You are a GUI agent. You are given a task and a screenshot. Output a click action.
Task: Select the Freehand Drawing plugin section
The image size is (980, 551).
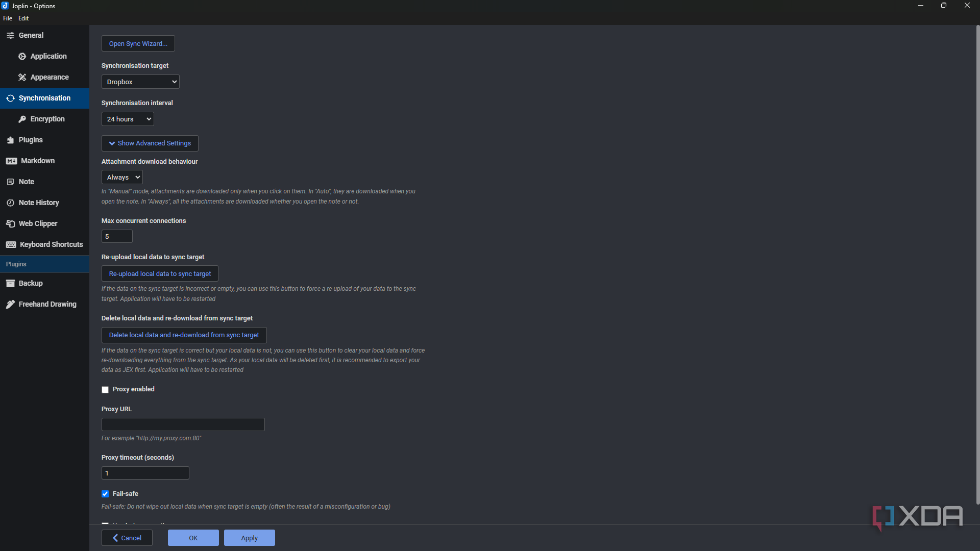click(x=45, y=304)
